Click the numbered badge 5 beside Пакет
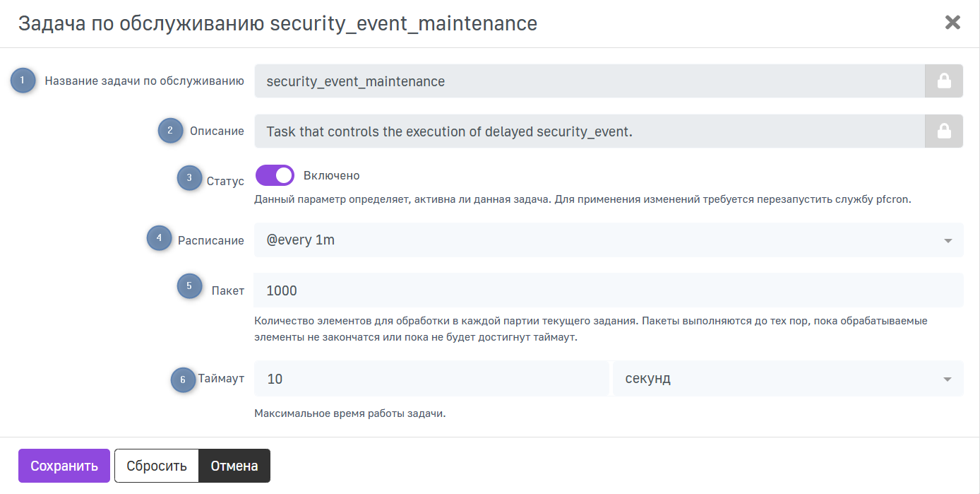The image size is (980, 494). point(189,286)
